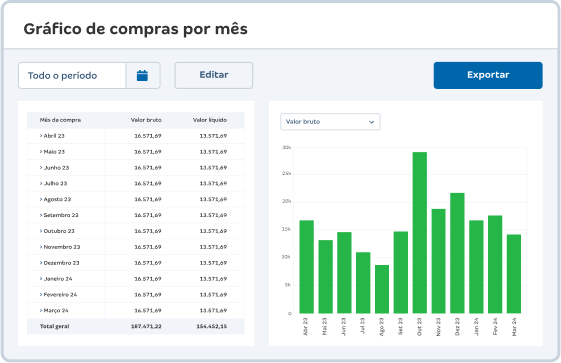Sort by Valor líquido column header

[x=210, y=120]
